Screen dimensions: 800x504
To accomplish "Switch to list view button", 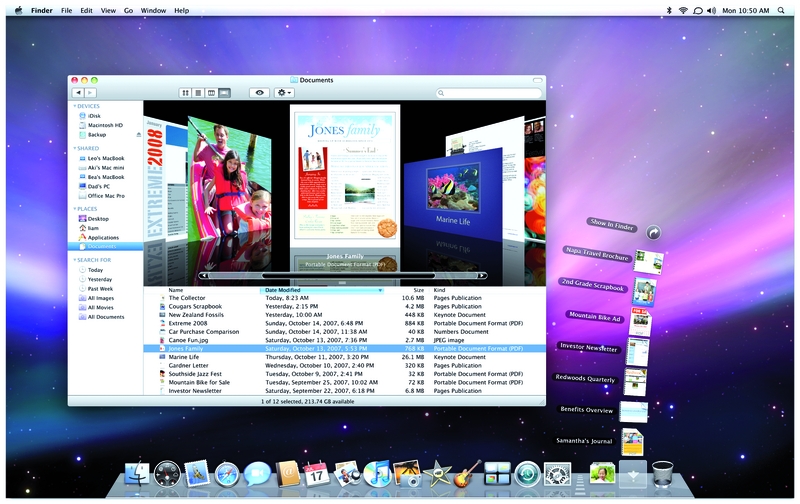I will (x=199, y=92).
